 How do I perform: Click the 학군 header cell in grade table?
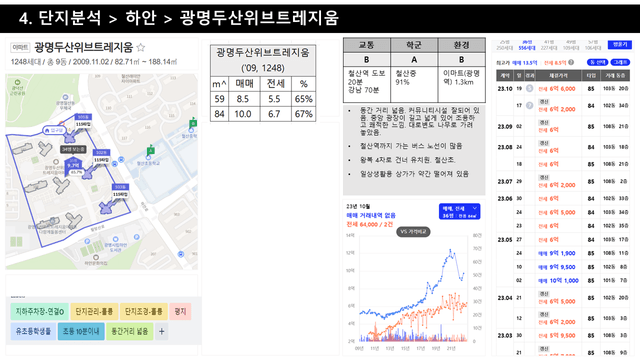tap(414, 45)
